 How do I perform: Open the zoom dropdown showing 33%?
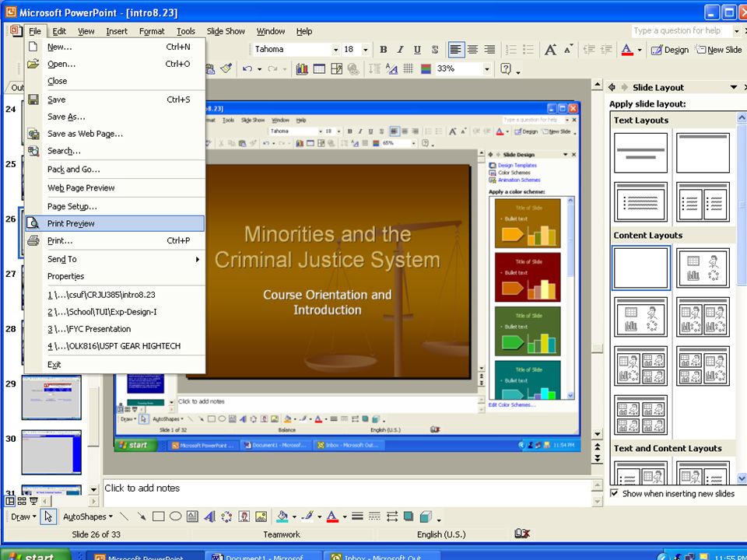(x=487, y=69)
